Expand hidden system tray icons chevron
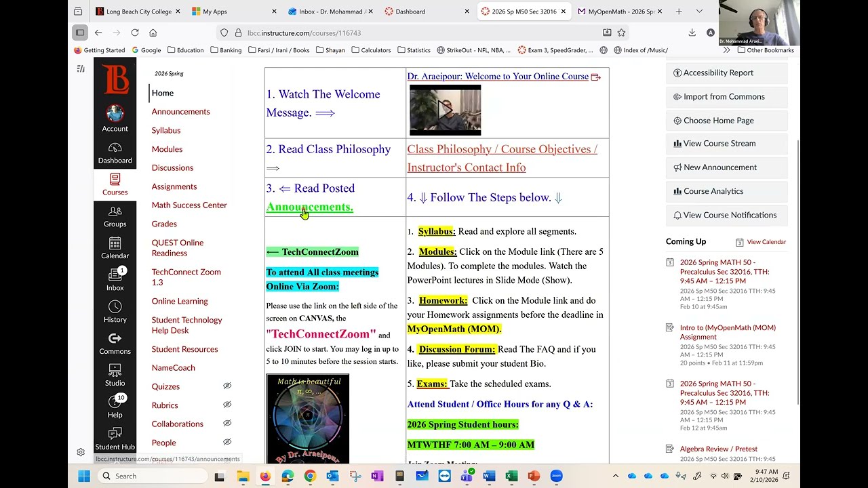 click(x=616, y=476)
